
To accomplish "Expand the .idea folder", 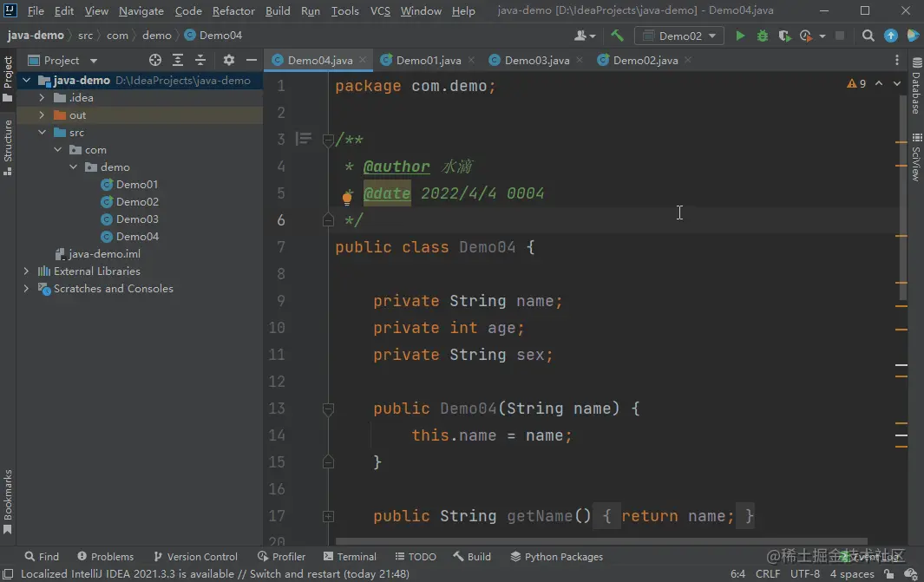I will [42, 98].
